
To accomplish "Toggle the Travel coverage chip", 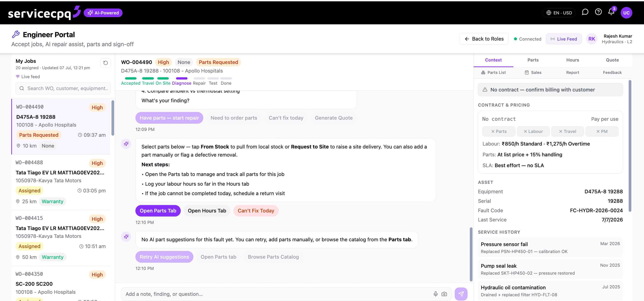I will (x=567, y=131).
